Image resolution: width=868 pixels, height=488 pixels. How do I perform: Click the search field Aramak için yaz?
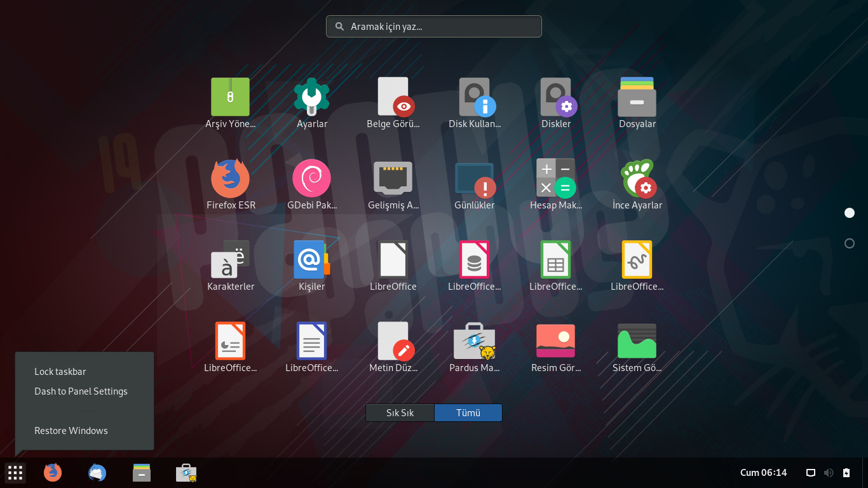tap(434, 27)
